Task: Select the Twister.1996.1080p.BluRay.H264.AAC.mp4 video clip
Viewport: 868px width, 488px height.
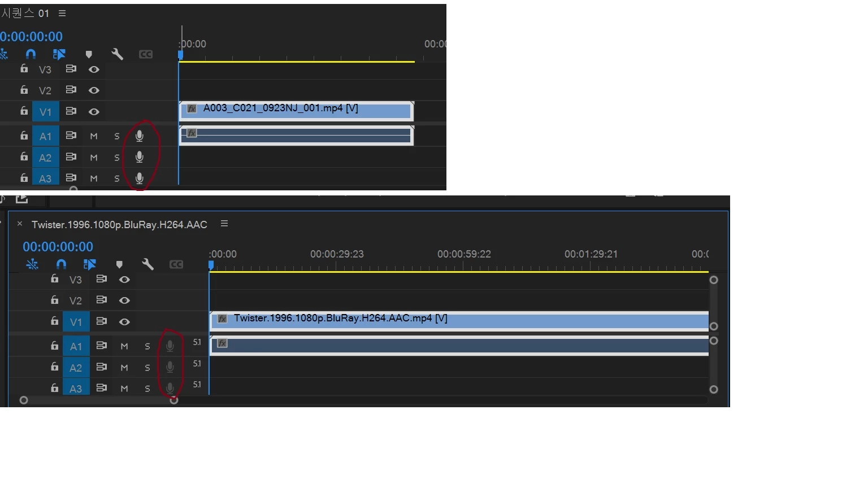Action: pos(459,320)
